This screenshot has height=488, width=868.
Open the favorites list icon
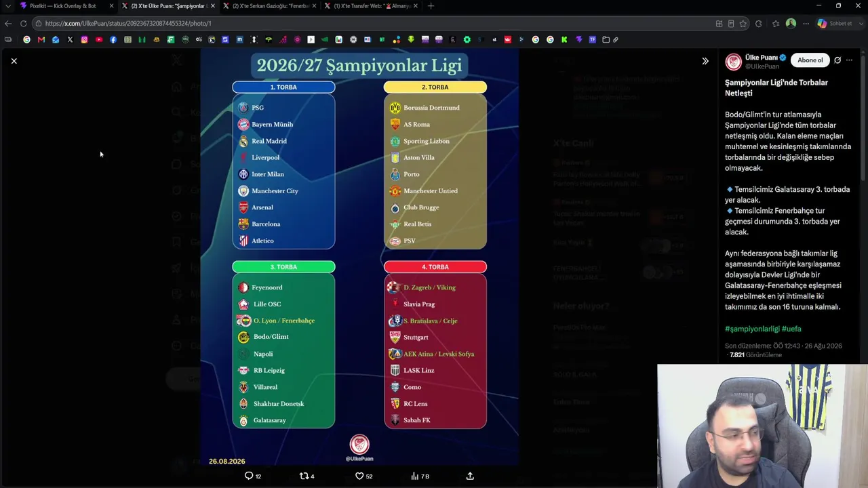(776, 23)
